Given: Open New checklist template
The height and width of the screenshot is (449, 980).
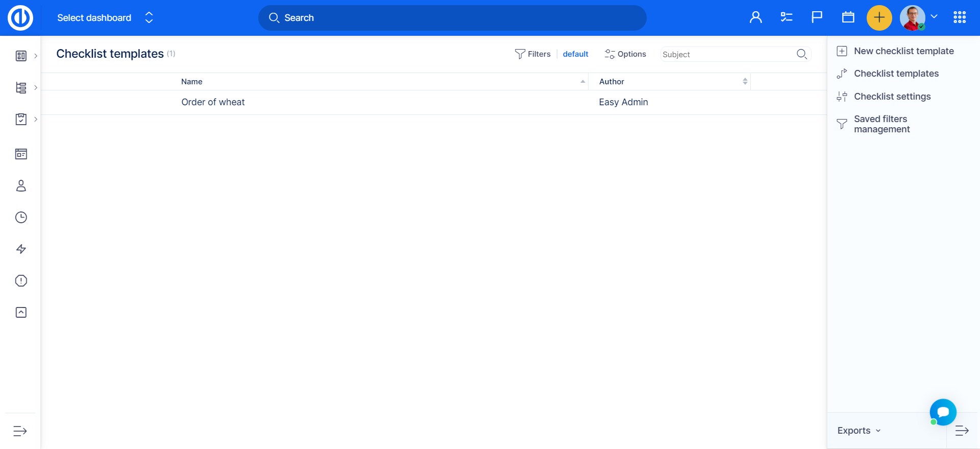Looking at the screenshot, I should click(x=903, y=51).
